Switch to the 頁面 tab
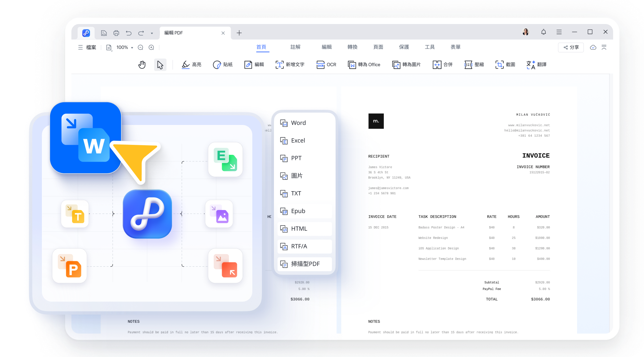Screen dimensions: 644x357 point(378,47)
